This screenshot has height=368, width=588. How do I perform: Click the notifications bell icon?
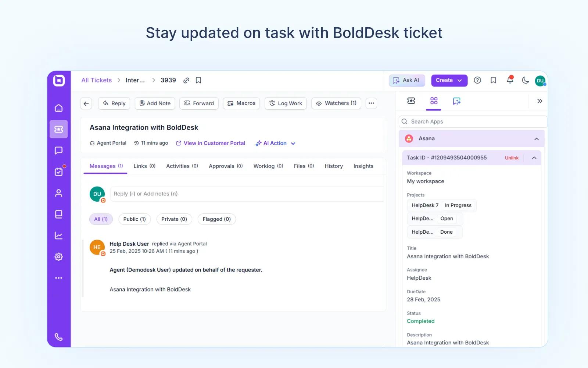510,80
